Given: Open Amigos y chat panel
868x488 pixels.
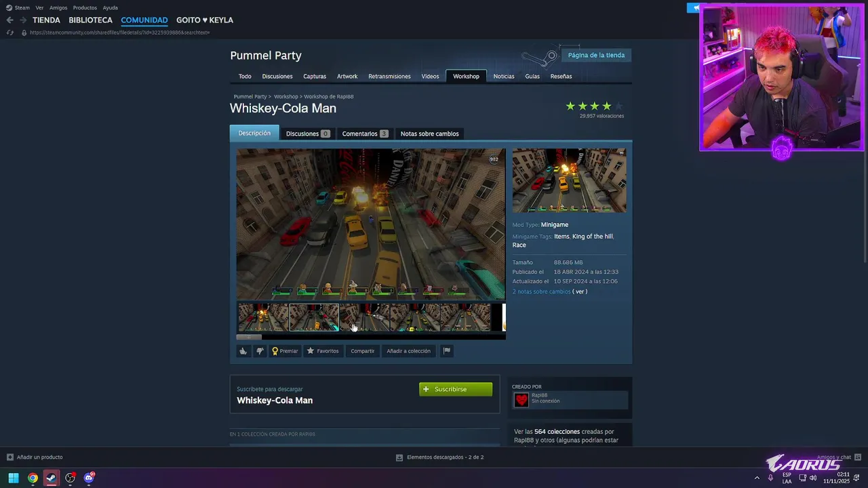Looking at the screenshot, I should click(839, 457).
